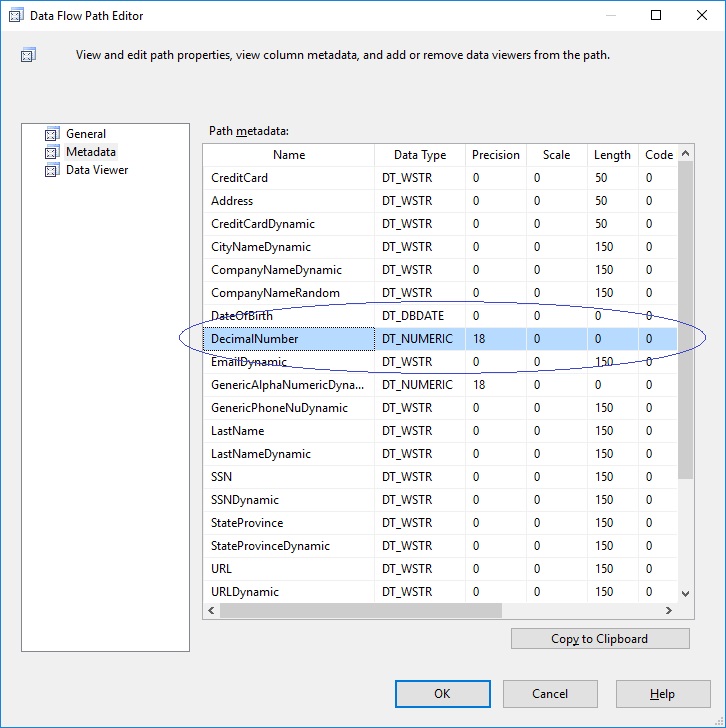Viewport: 726px width, 728px height.
Task: Select the CompanyNameDynamic row
Action: [440, 270]
